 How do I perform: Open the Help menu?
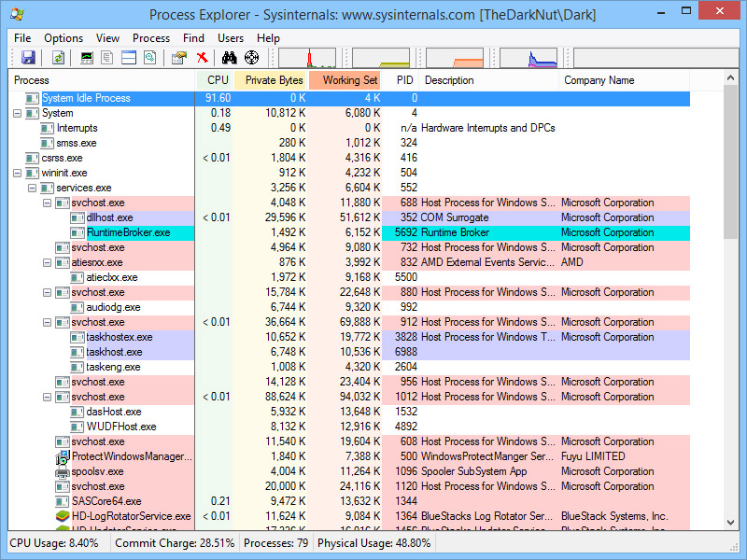click(268, 38)
